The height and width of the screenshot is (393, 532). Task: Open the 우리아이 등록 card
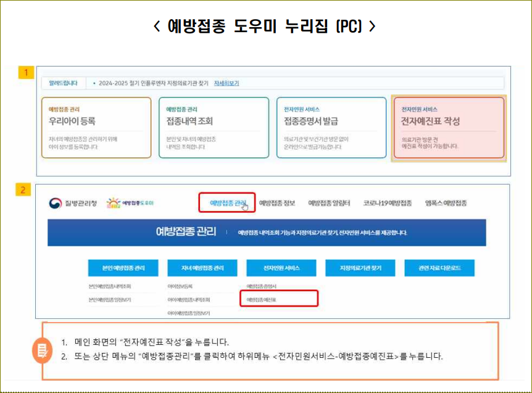click(x=96, y=128)
